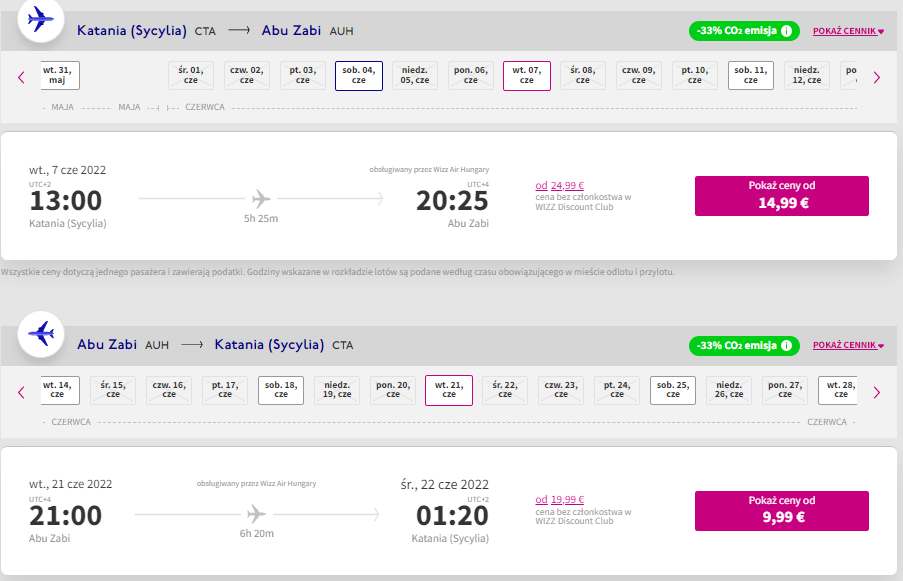Viewport: 903px width, 581px height.
Task: Click info icon on outbound CO₂ emisja badge
Action: point(786,31)
